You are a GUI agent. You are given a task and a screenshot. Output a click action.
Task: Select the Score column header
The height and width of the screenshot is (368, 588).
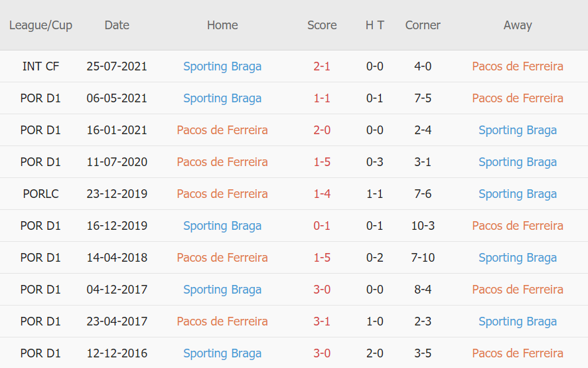coord(322,25)
